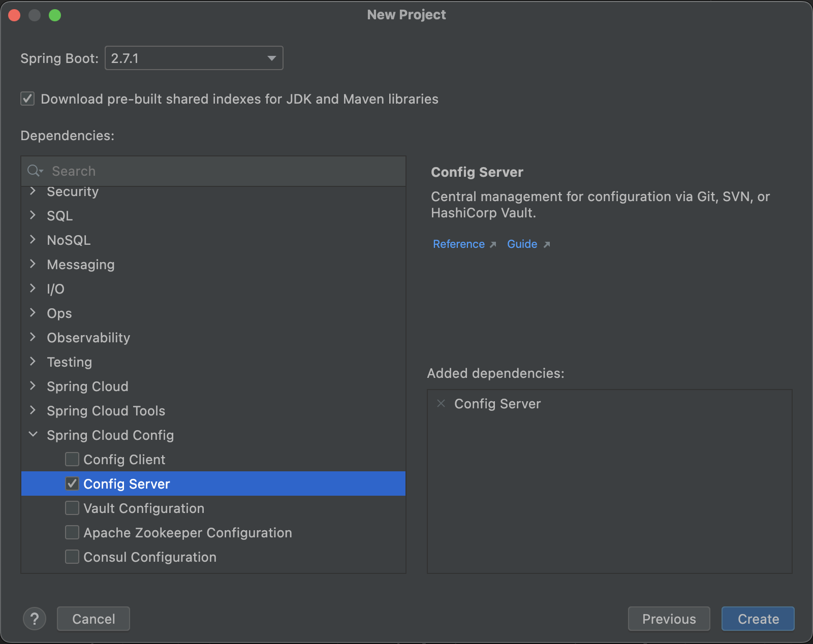
Task: Expand the Messaging category
Action: pos(33,264)
